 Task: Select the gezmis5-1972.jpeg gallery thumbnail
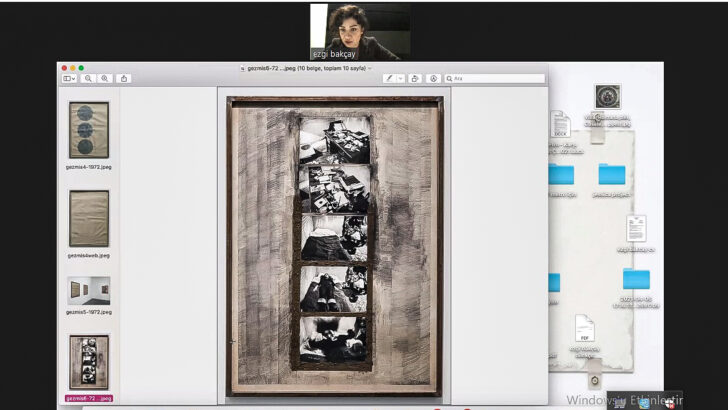[89, 291]
